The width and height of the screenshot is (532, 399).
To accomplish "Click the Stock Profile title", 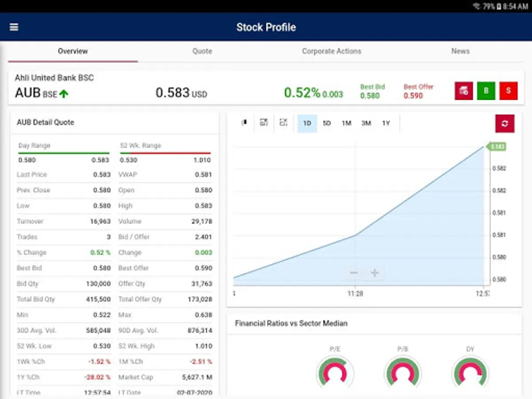I will 266,27.
